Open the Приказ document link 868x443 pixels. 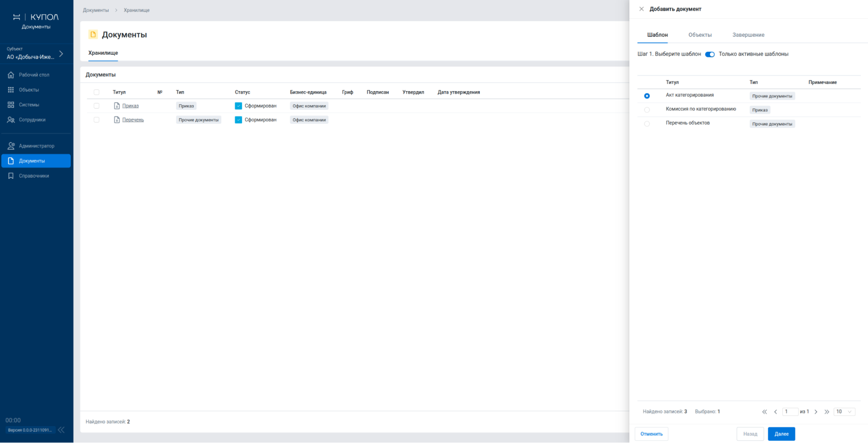click(x=130, y=106)
